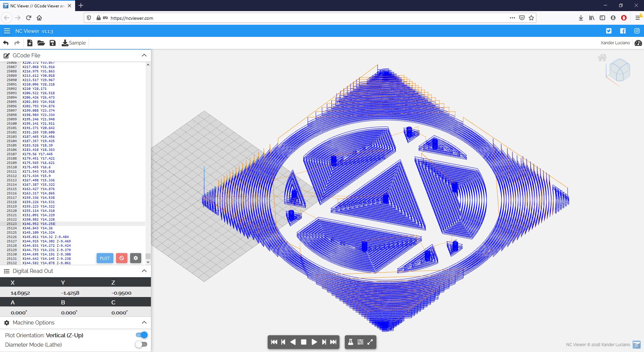Click the Redo icon
The width and height of the screenshot is (644, 352).
click(16, 43)
